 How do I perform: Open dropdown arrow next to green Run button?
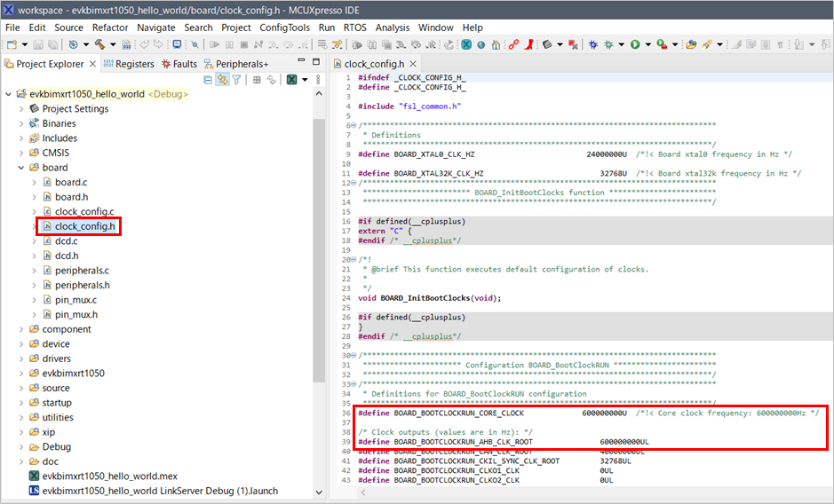647,44
